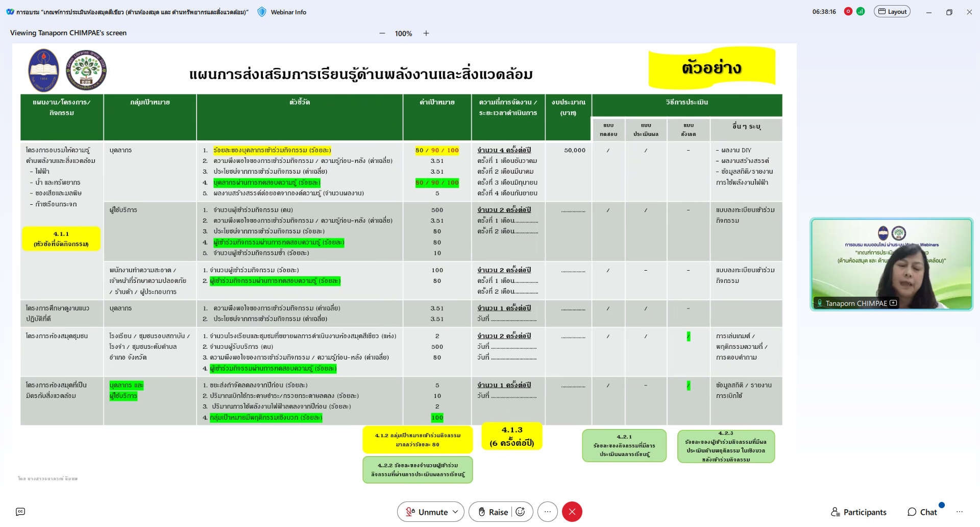Unmute the microphone
Screen dimensions: 980x527
click(x=426, y=512)
